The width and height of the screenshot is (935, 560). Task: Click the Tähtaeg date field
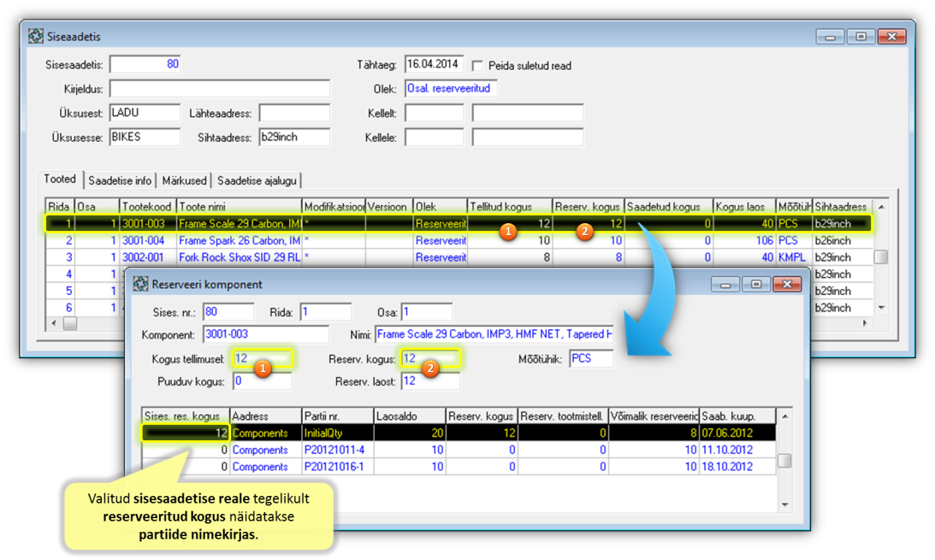click(434, 64)
